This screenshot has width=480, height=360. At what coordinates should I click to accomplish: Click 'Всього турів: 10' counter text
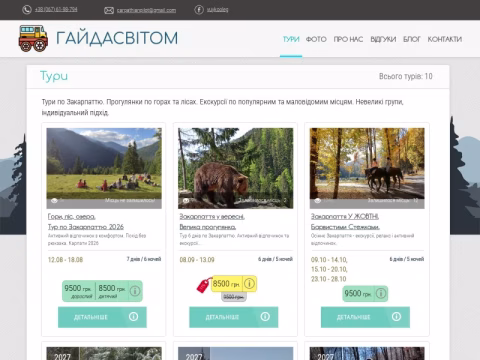point(406,76)
